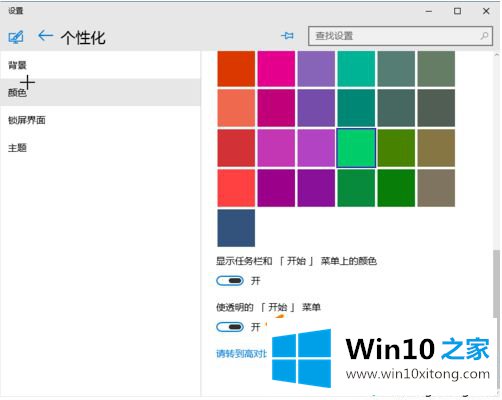
Task: Turn off 使透明的「开始」菜单 switch
Action: click(x=230, y=327)
